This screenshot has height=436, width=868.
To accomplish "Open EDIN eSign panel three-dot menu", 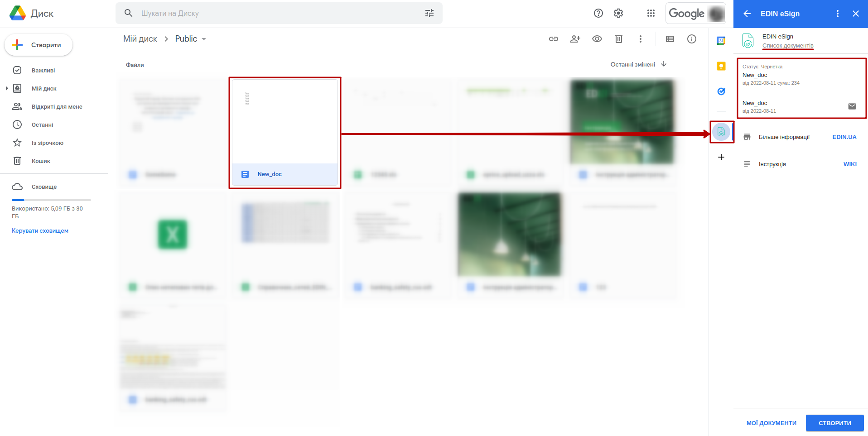I will tap(838, 14).
